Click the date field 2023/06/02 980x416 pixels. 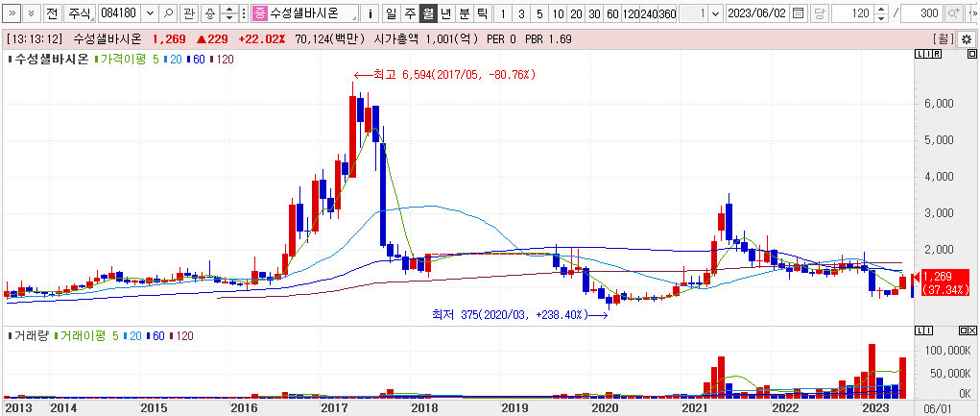[x=757, y=13]
